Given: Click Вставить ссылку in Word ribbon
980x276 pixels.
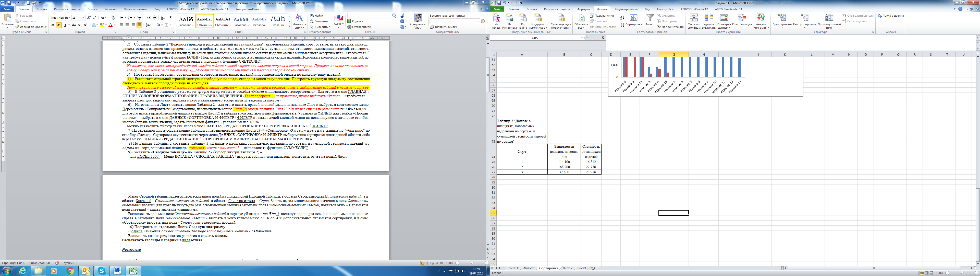Looking at the screenshot, I should (444, 27).
